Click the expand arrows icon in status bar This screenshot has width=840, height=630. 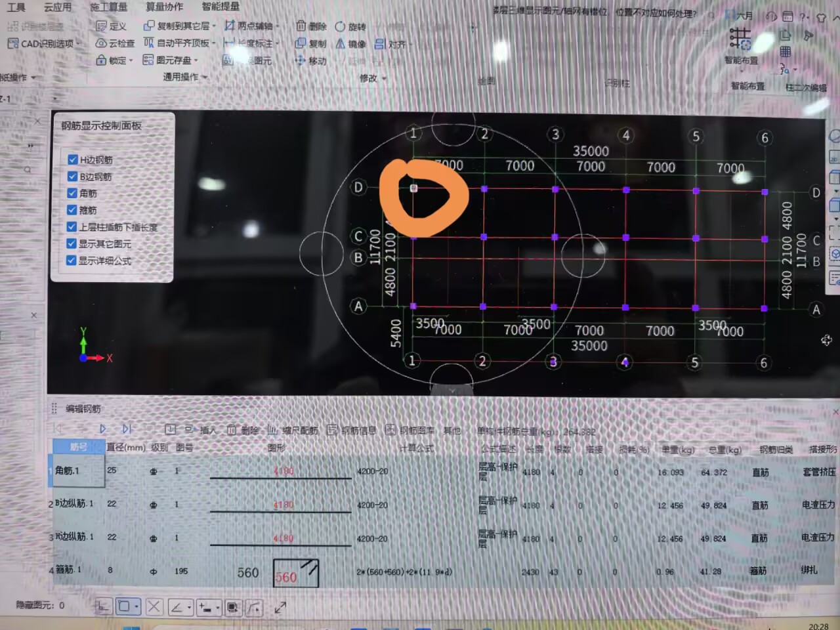[280, 607]
